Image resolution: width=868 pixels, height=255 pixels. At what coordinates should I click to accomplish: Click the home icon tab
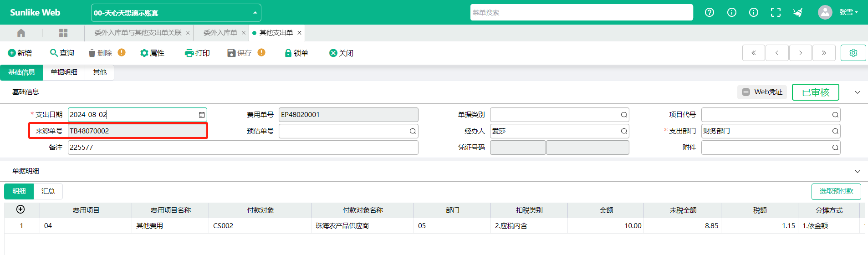(x=21, y=33)
